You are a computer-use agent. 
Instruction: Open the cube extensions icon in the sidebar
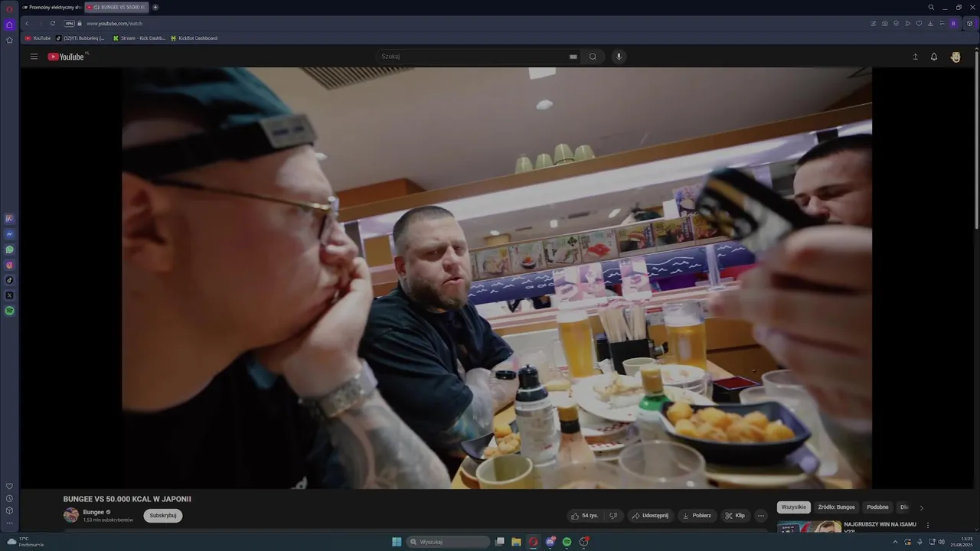click(x=9, y=510)
